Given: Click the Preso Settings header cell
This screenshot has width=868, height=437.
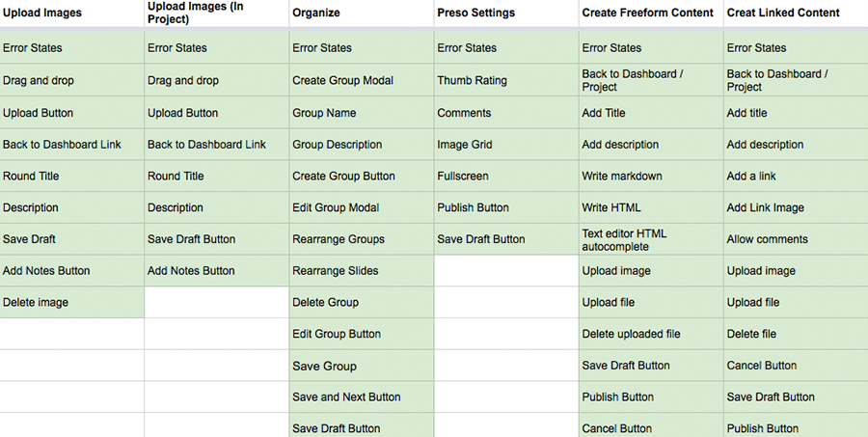Looking at the screenshot, I should pos(506,14).
